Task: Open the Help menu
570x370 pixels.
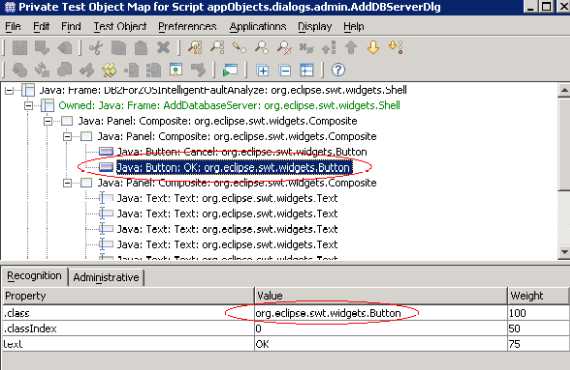Action: pos(354,27)
